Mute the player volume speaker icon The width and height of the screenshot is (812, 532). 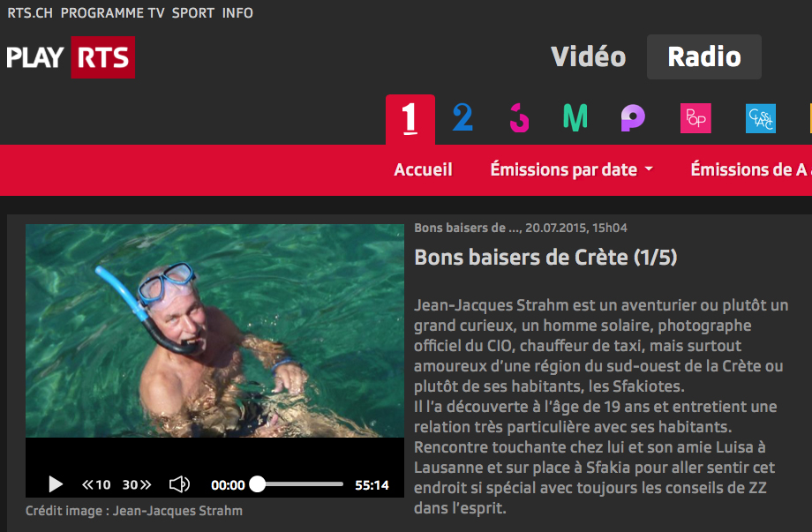[180, 484]
